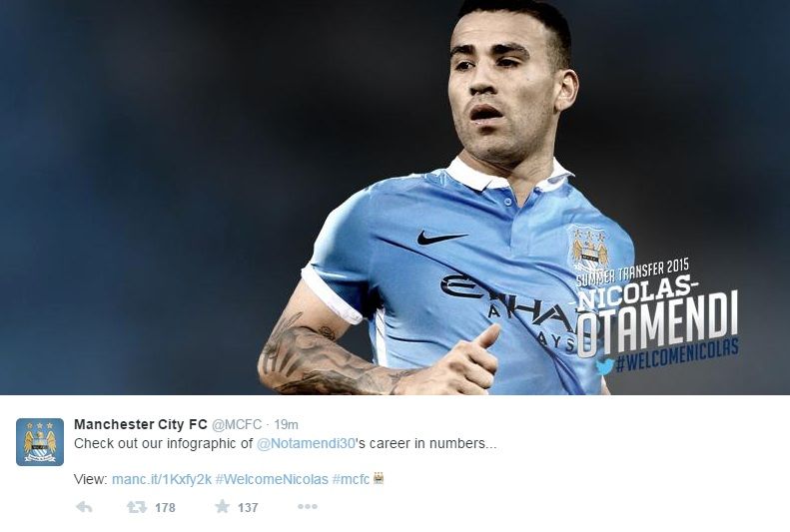Click the #WELCOMENICOLAS text on the graphic

[x=676, y=355]
